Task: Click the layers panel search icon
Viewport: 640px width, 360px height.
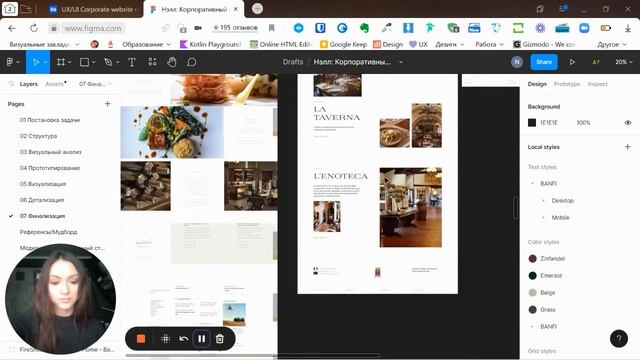Action: point(11,84)
